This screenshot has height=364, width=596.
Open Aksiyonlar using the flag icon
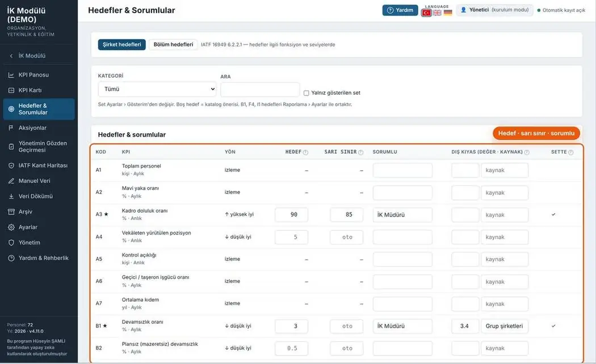pyautogui.click(x=11, y=128)
